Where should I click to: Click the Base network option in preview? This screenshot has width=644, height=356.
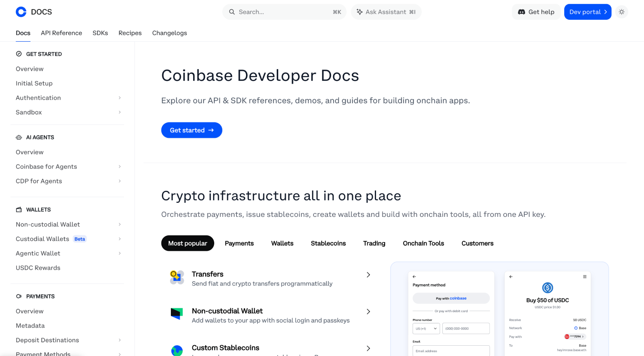(x=580, y=328)
